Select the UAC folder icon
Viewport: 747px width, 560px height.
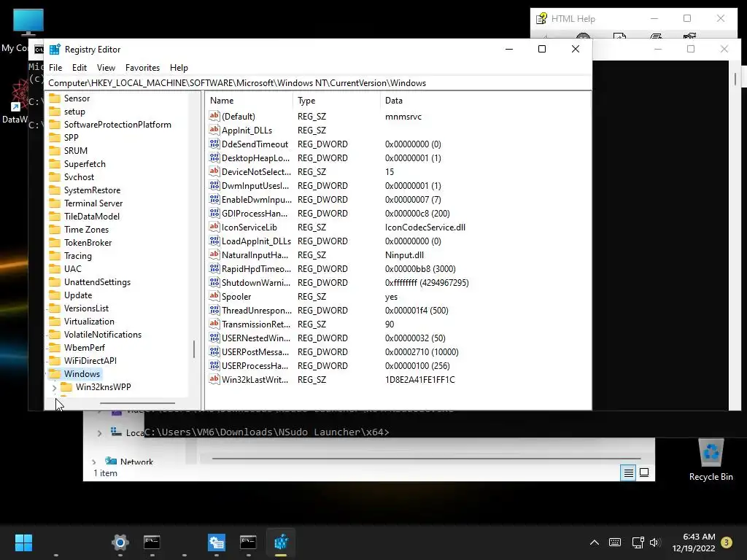(55, 269)
